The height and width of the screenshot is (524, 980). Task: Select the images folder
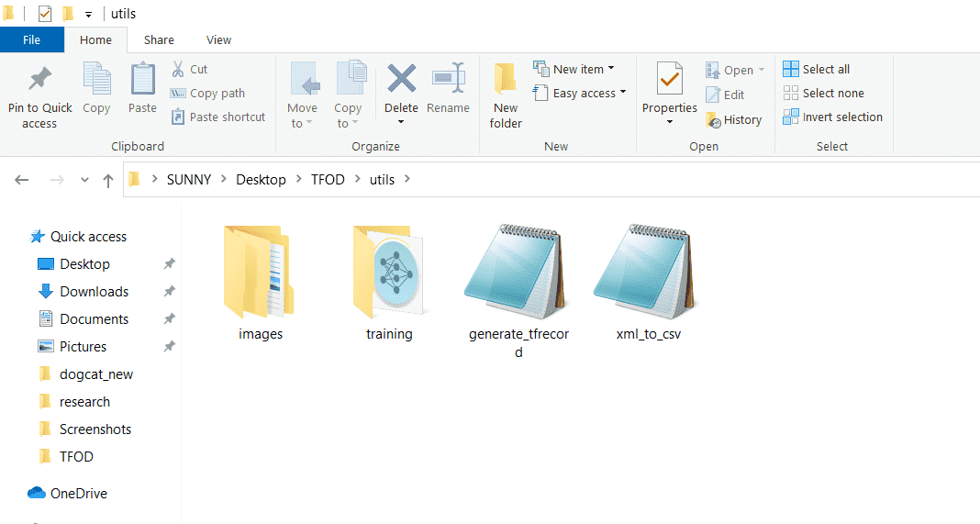pos(260,284)
